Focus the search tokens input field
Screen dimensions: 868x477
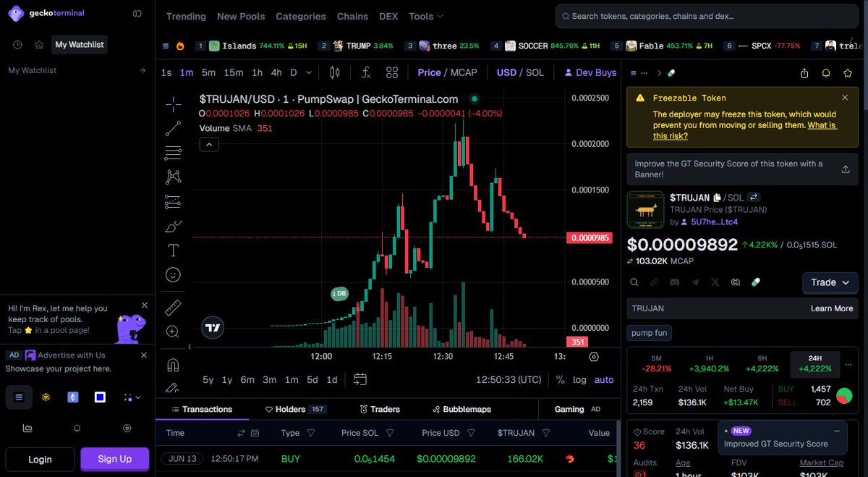(x=707, y=16)
